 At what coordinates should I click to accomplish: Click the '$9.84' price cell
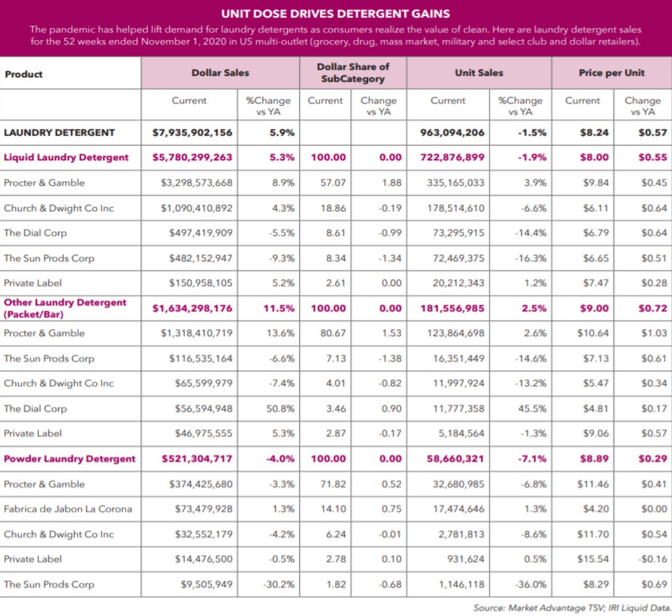tap(596, 183)
